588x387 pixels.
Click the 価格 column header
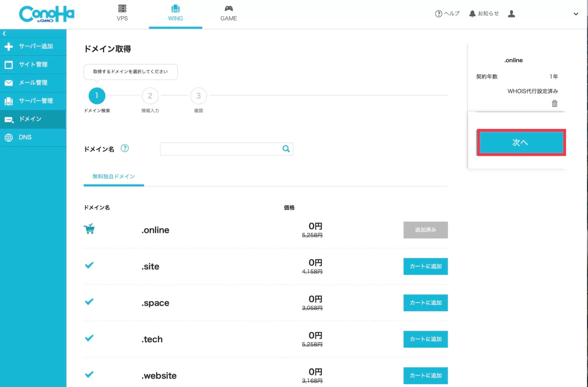[289, 208]
